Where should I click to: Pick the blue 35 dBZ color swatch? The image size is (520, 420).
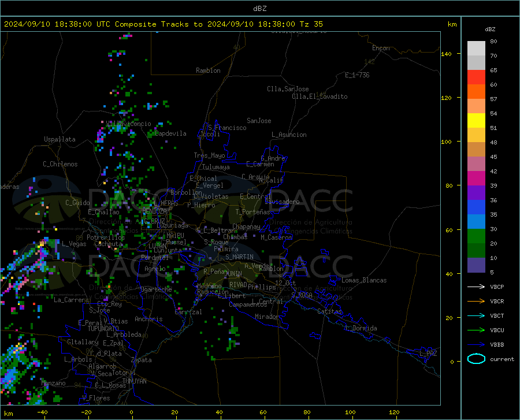point(476,207)
